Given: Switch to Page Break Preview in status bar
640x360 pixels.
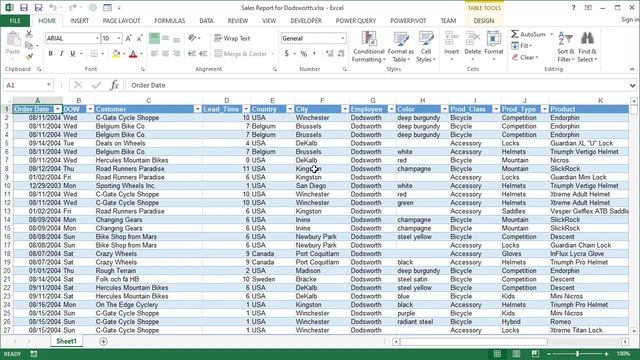Looking at the screenshot, I should tap(535, 354).
